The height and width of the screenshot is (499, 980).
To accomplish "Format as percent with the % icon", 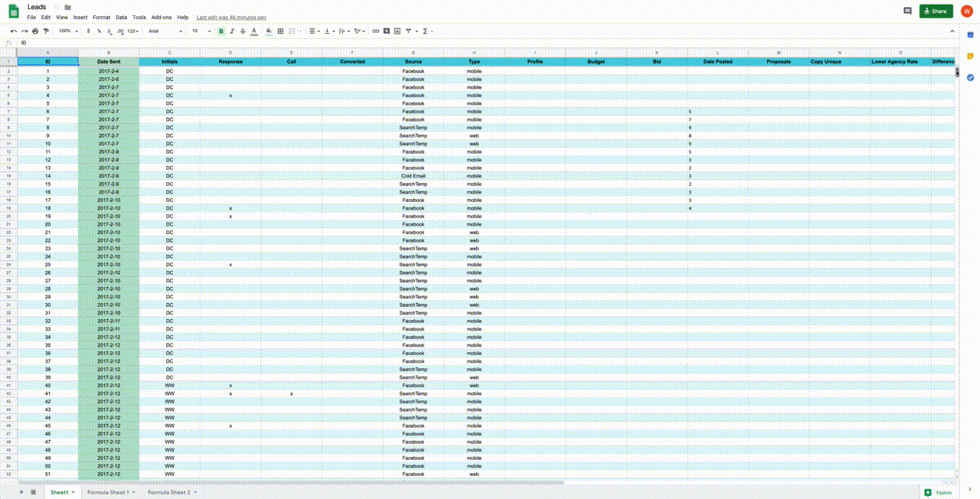I will click(100, 31).
